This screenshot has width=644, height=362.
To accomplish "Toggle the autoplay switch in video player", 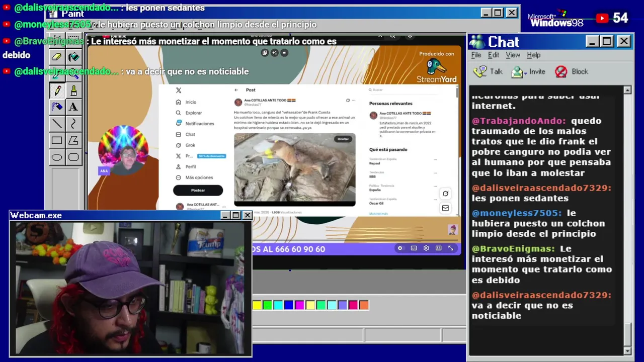I will coord(400,248).
